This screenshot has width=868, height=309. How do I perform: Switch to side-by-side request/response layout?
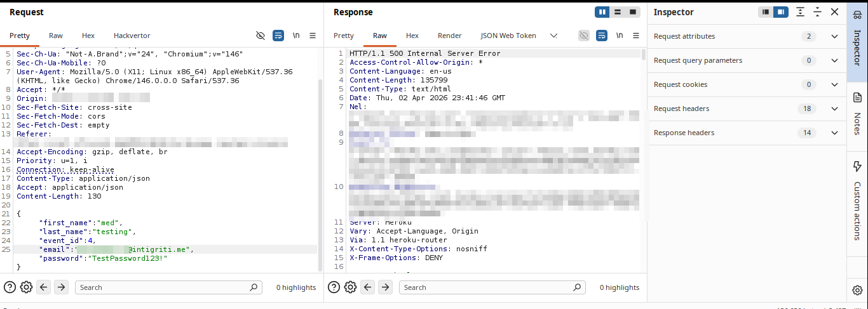click(602, 12)
